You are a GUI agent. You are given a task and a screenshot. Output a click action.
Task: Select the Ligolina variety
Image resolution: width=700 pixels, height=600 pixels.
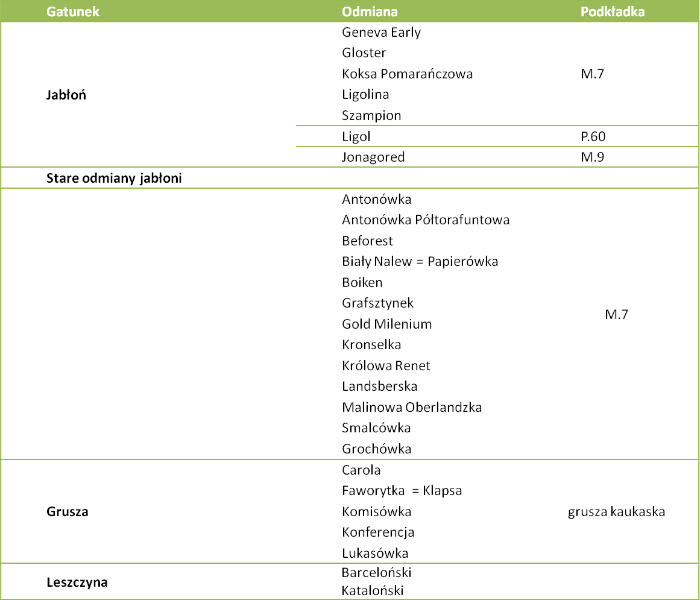click(365, 95)
